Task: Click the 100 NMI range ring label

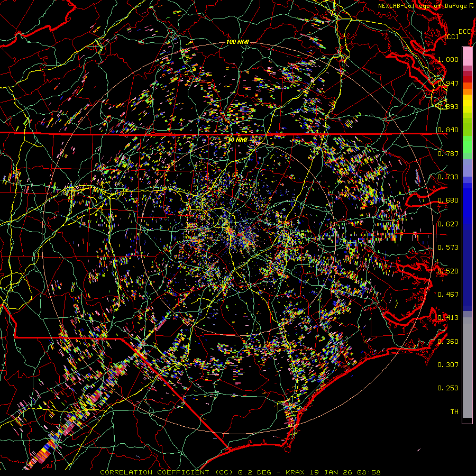Action: coord(237,42)
